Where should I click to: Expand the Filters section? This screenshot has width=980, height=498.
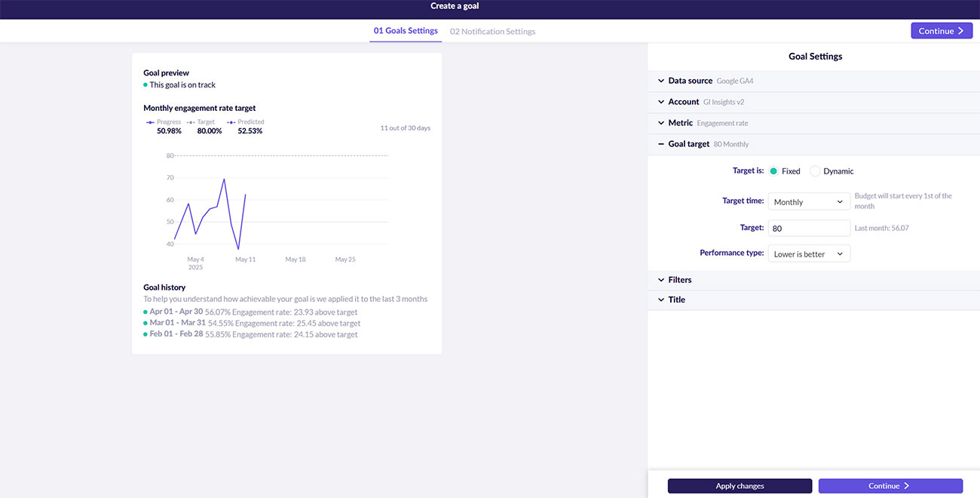813,280
